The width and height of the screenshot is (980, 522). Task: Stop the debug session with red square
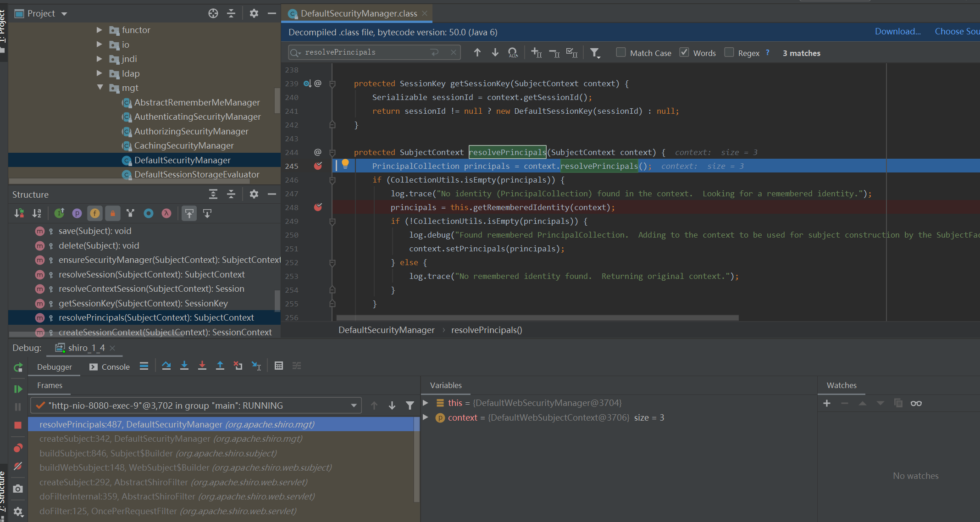click(18, 425)
